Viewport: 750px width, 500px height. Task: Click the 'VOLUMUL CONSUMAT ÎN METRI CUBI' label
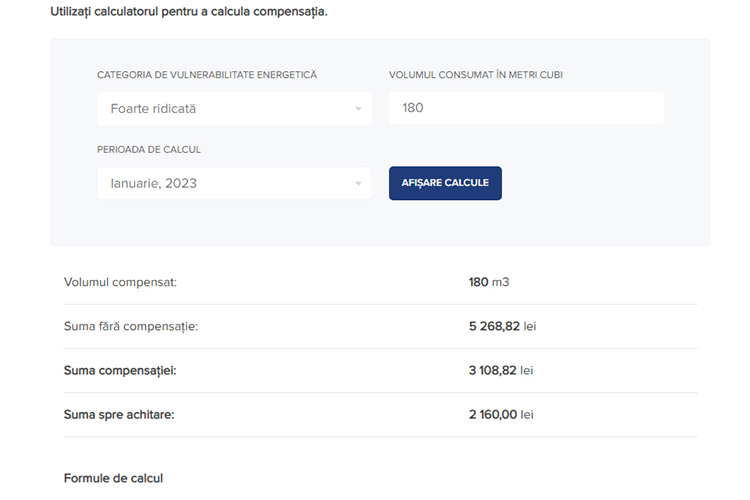tap(475, 75)
